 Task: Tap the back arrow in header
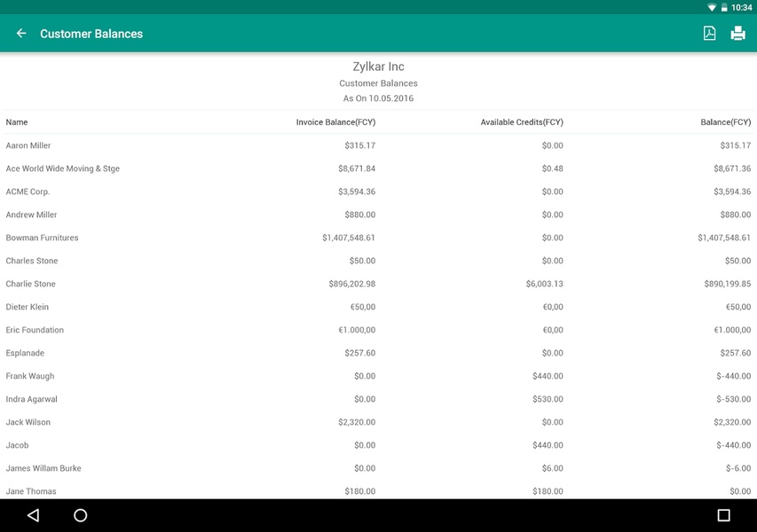click(x=21, y=34)
